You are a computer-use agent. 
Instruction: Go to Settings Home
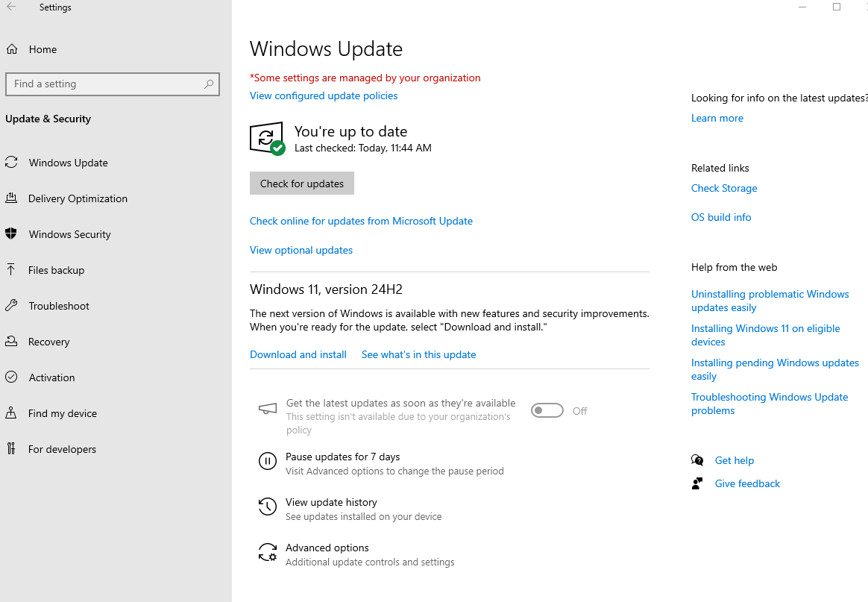coord(43,49)
